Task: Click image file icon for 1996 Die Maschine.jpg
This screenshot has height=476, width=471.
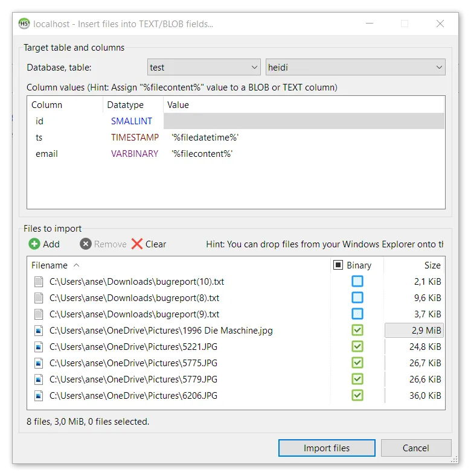Action: tap(39, 331)
